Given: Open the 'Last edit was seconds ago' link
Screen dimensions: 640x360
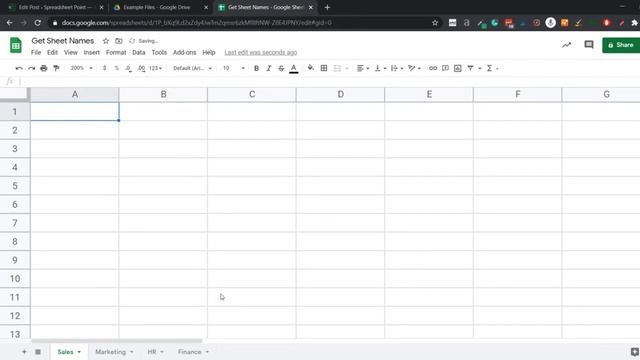Looking at the screenshot, I should pos(260,52).
